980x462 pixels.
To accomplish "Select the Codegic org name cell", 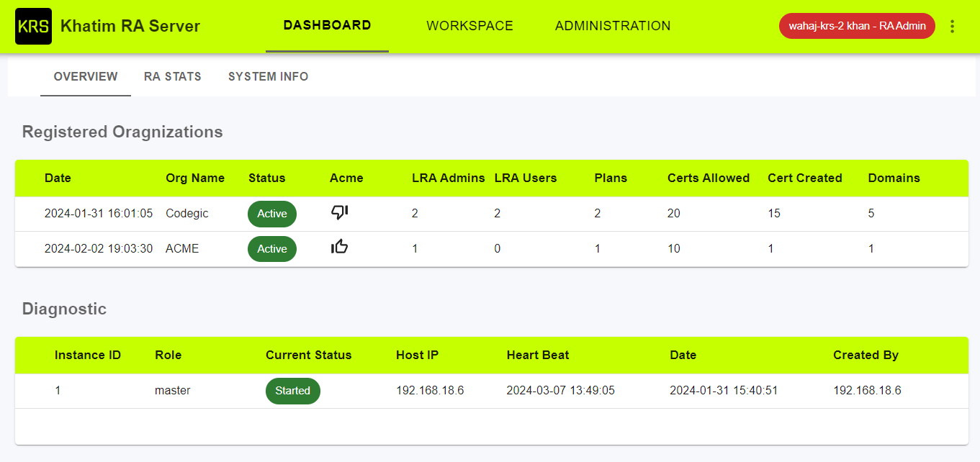I will 186,214.
